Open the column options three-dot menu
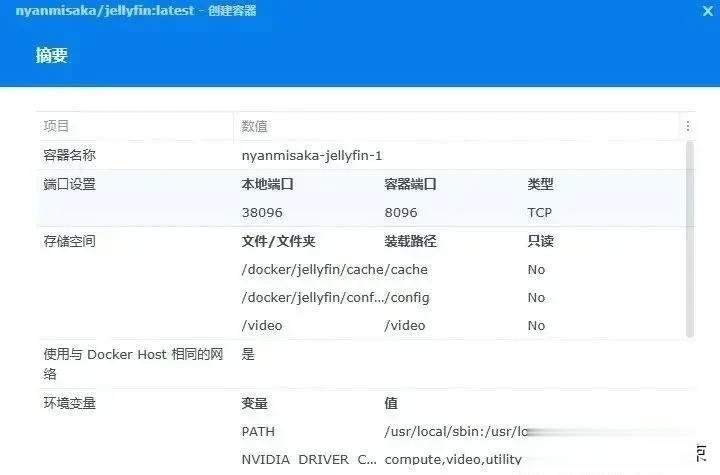The image size is (720, 475). coord(687,126)
